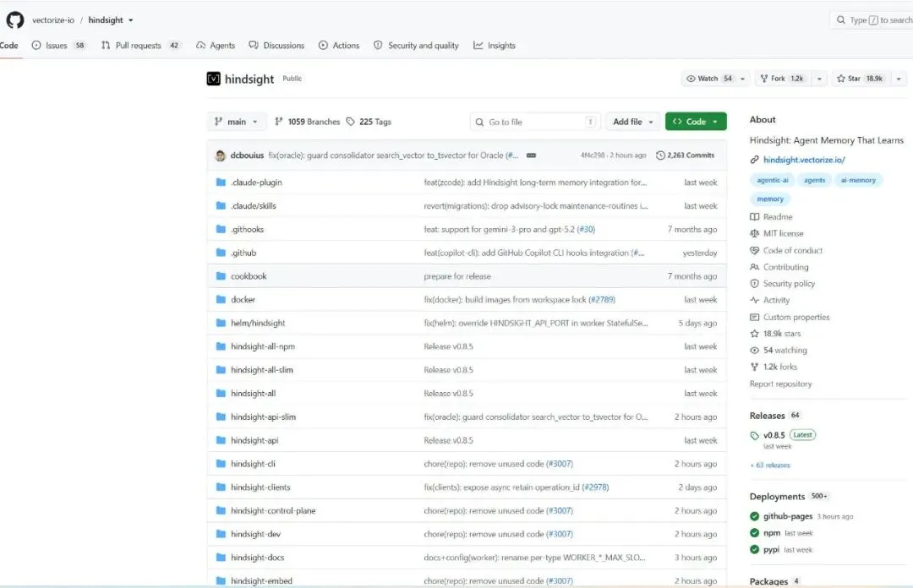
Task: Star the hindsight repository
Action: point(861,79)
